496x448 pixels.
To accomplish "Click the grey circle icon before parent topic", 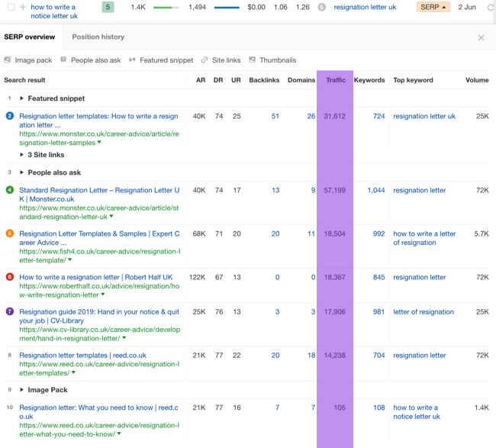I will click(321, 7).
